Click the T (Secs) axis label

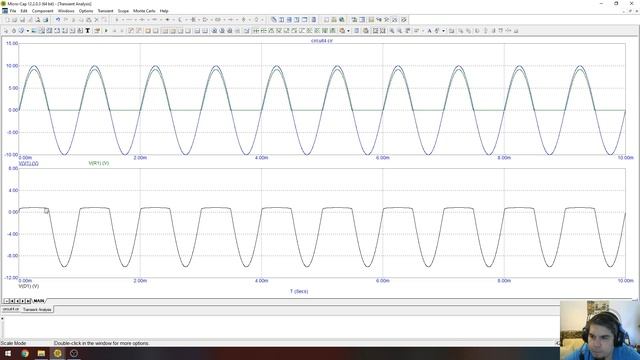[x=299, y=291]
